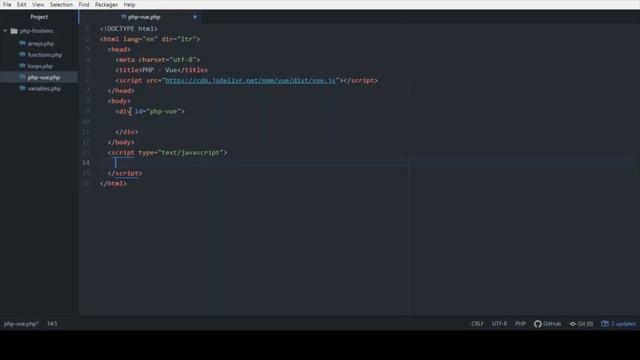Click the 14:5 cursor position indicator
The image size is (640, 360).
pyautogui.click(x=52, y=324)
